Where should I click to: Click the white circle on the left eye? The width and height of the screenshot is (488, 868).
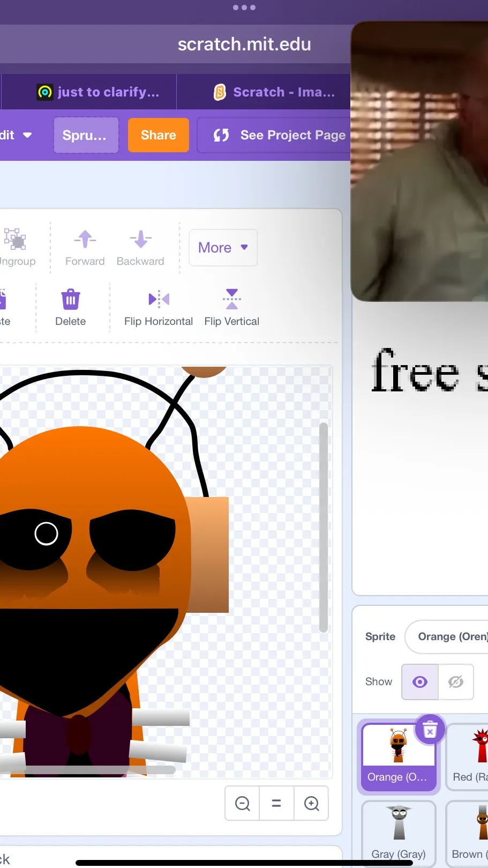click(46, 533)
